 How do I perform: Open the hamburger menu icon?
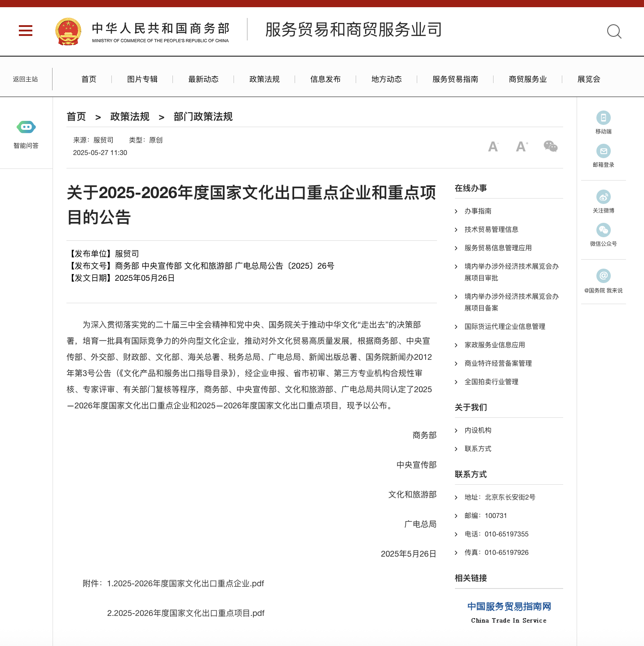pyautogui.click(x=26, y=31)
